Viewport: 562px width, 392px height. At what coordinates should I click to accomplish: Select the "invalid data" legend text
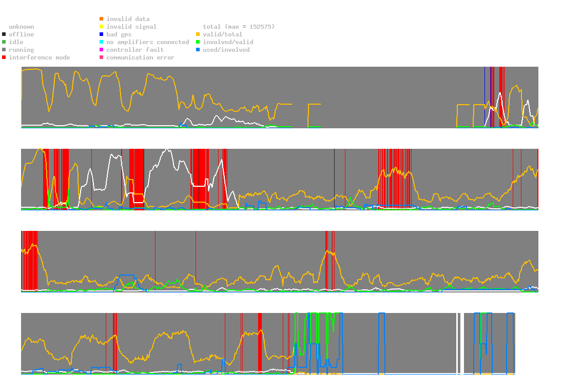(x=128, y=19)
